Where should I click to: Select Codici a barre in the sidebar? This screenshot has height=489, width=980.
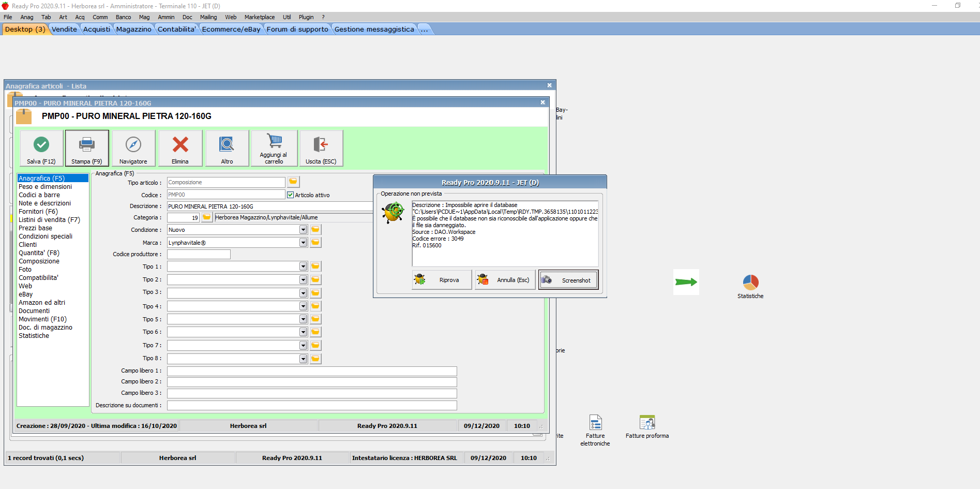pyautogui.click(x=39, y=195)
